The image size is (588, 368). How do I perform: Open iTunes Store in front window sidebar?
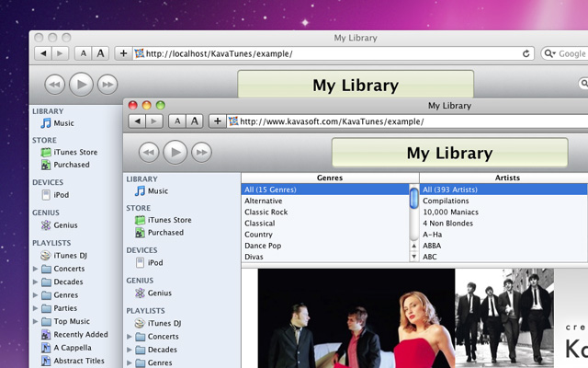pos(164,220)
